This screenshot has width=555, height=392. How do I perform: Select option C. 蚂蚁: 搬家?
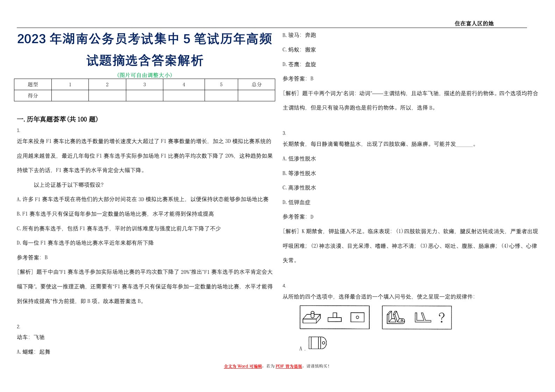299,50
